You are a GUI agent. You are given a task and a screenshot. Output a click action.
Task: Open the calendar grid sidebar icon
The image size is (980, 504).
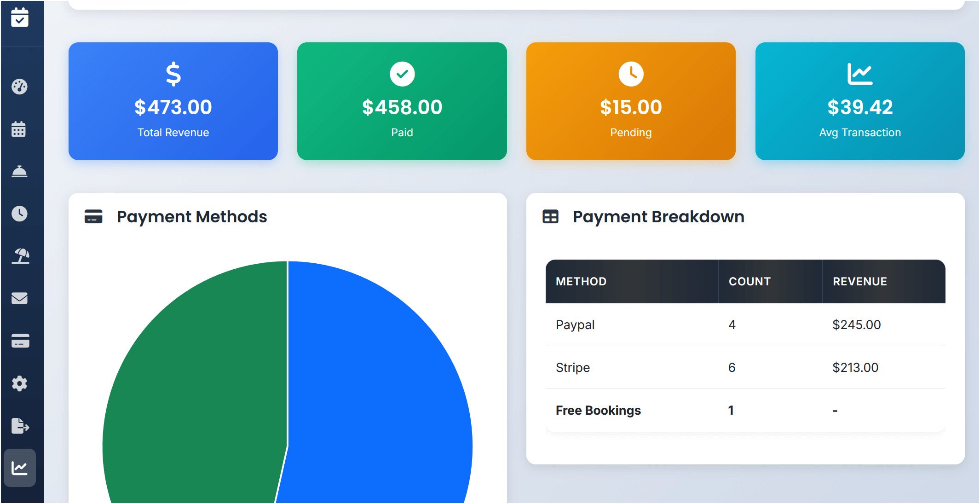19,129
